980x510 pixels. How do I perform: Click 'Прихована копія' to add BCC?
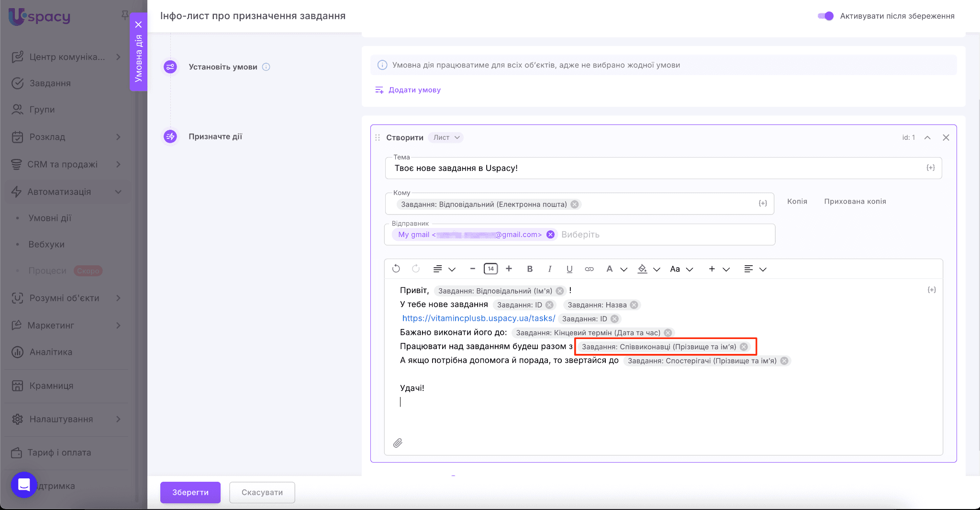(x=855, y=202)
